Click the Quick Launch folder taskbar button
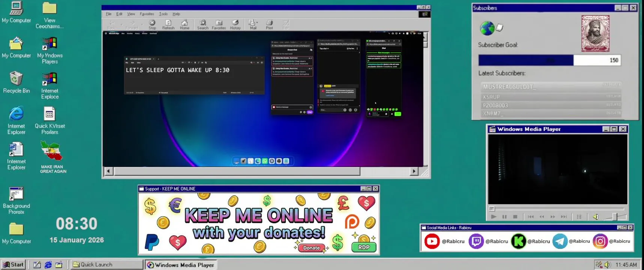The image size is (644, 270). click(107, 264)
